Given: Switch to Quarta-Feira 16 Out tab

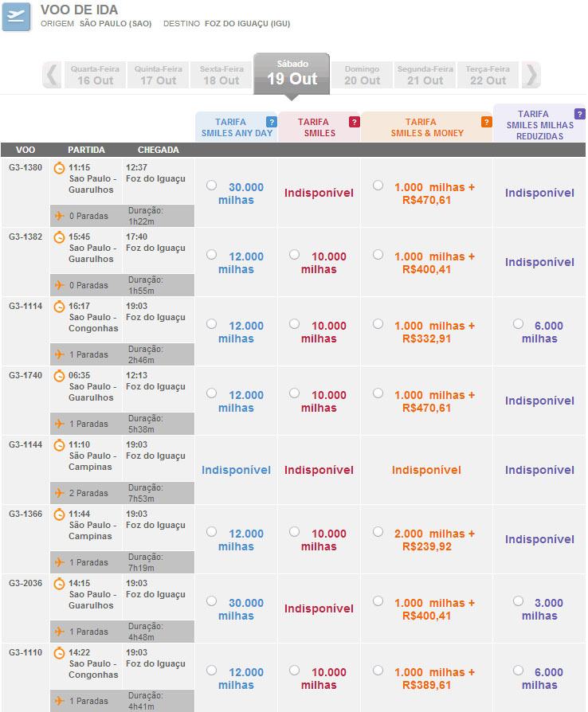Looking at the screenshot, I should [95, 75].
